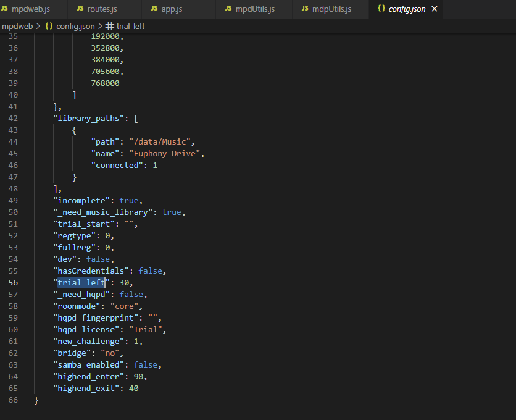Open mpdweb folder in breadcrumb
The height and width of the screenshot is (420, 516).
click(17, 26)
